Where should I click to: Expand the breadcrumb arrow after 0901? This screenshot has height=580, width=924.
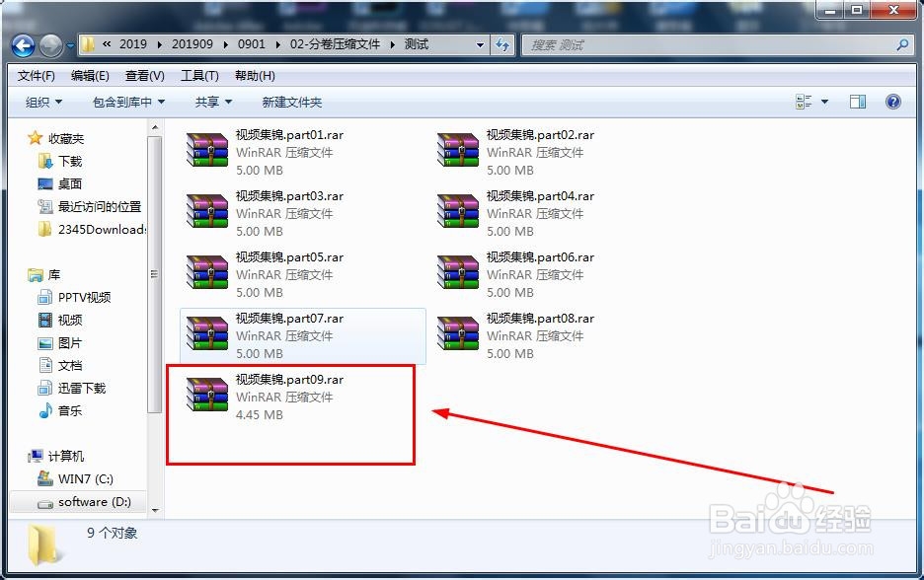(277, 44)
